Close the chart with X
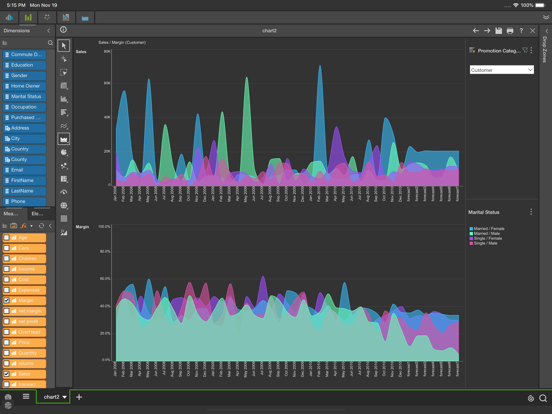The width and height of the screenshot is (552, 414). pyautogui.click(x=533, y=31)
